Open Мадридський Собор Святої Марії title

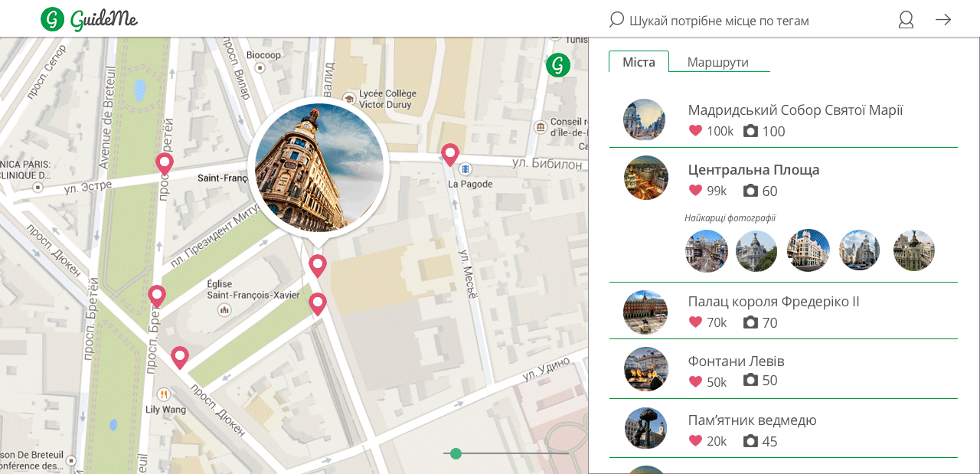(795, 110)
